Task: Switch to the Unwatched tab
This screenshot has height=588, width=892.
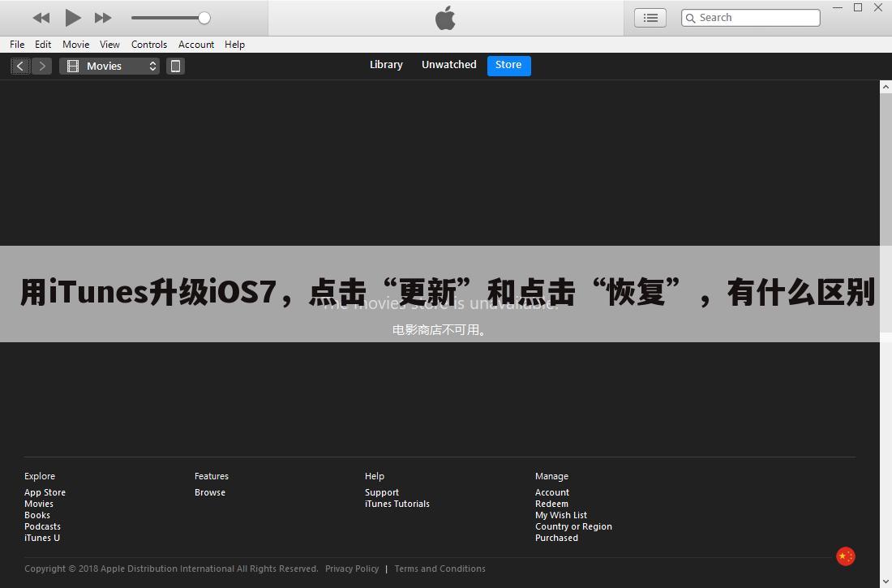Action: [449, 65]
